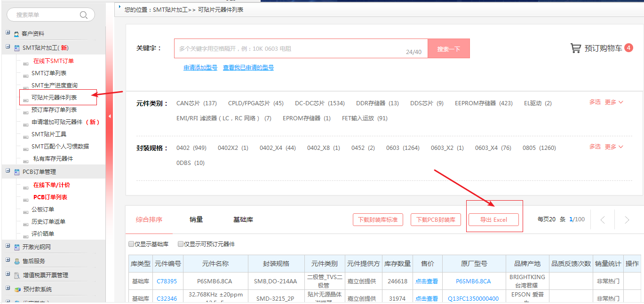Expand the 客户资料 tree node

point(8,33)
